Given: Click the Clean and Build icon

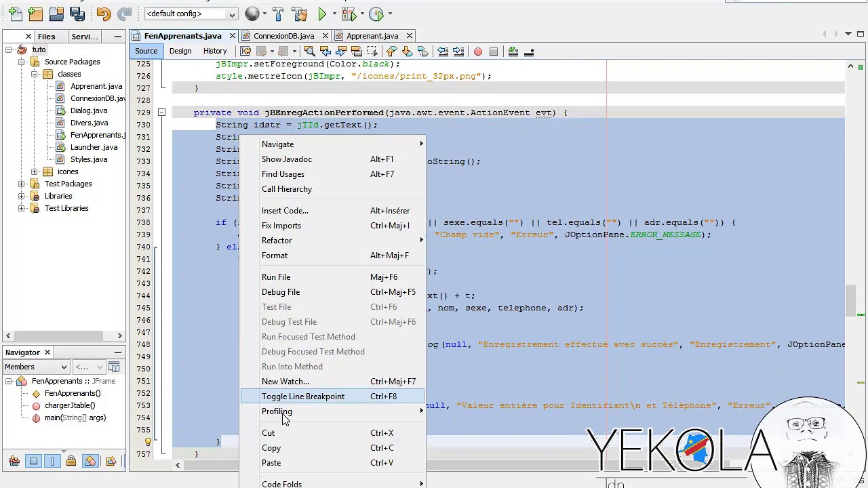Looking at the screenshot, I should pos(299,14).
